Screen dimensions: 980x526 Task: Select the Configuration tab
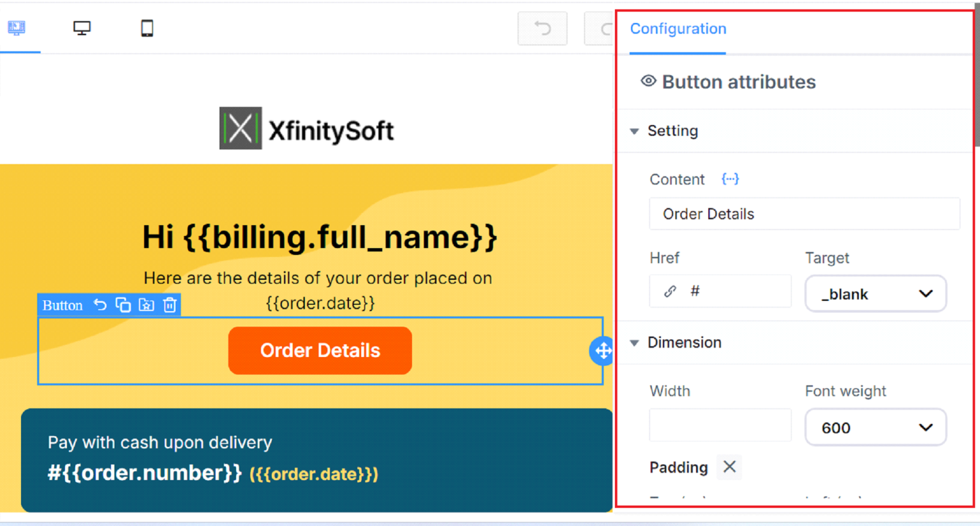(678, 29)
